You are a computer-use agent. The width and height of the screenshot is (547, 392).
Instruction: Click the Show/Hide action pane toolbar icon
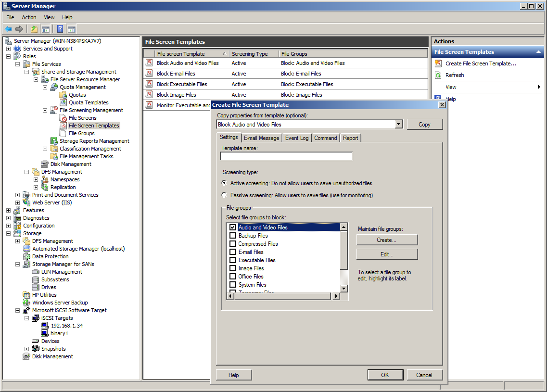click(x=72, y=29)
